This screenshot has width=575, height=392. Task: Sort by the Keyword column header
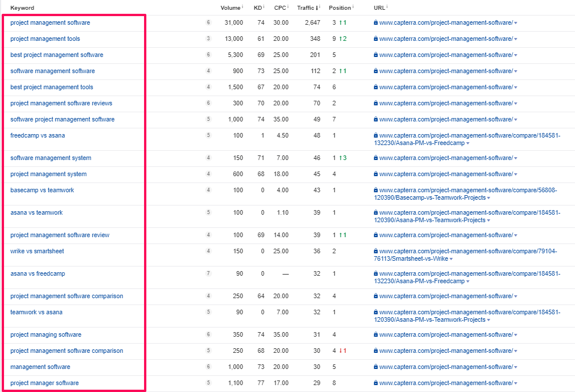tap(22, 7)
